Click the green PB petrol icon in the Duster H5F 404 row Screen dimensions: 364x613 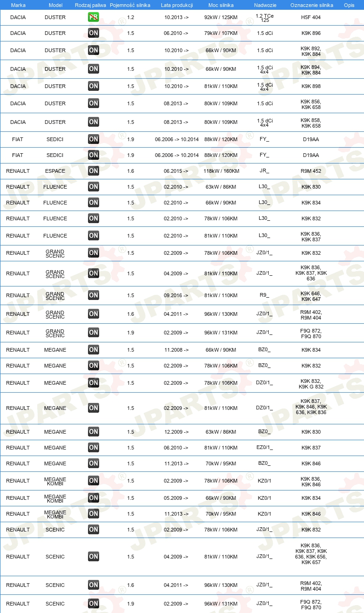94,17
